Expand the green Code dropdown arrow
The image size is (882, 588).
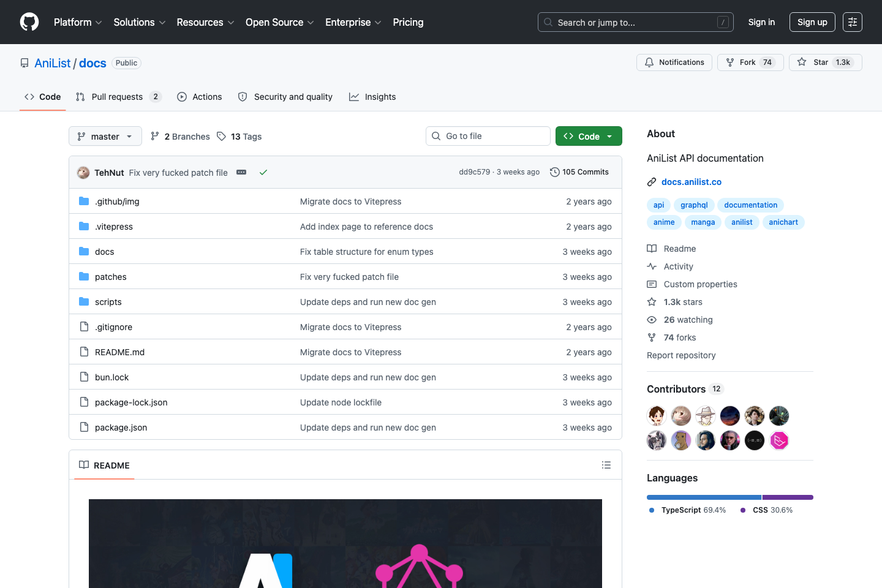click(x=609, y=136)
